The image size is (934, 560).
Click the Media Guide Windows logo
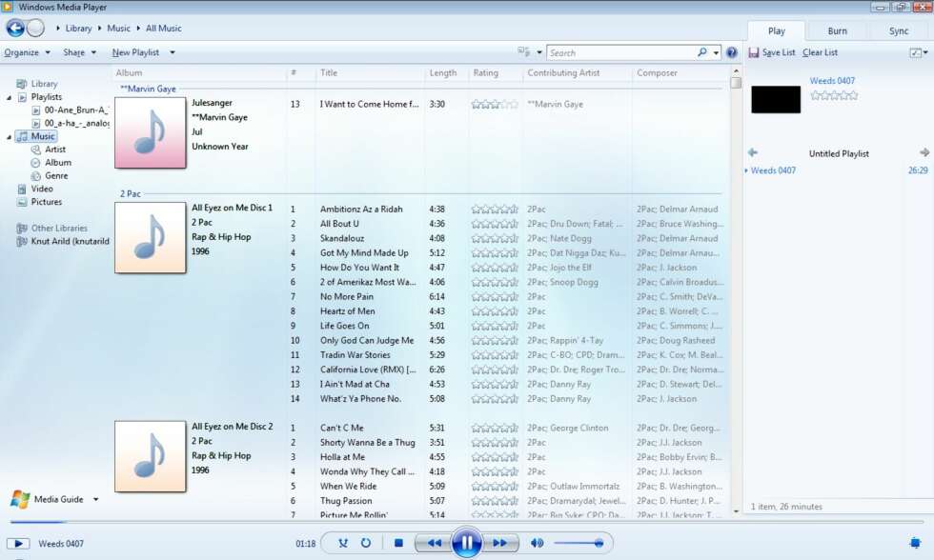(x=20, y=499)
